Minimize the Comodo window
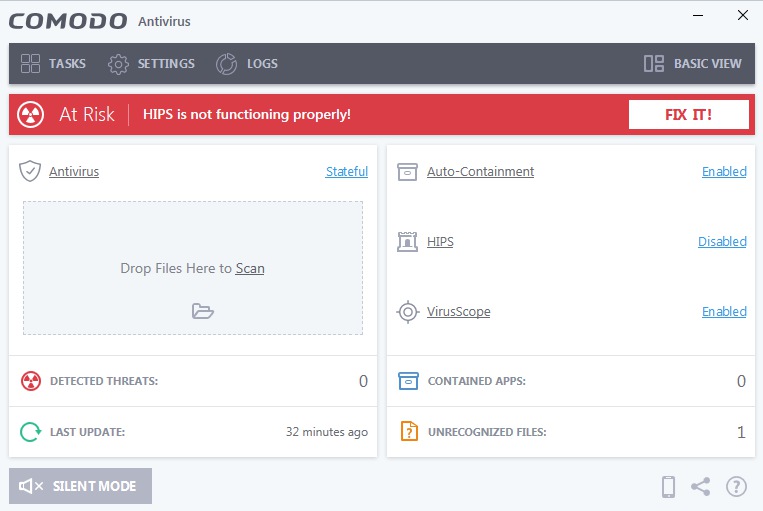Screen dimensions: 763x511 [698, 16]
